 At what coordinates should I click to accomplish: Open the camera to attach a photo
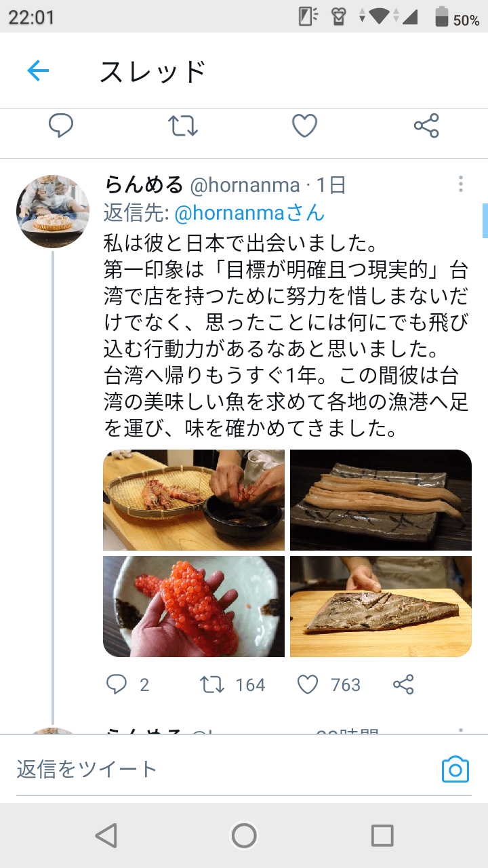click(x=455, y=769)
